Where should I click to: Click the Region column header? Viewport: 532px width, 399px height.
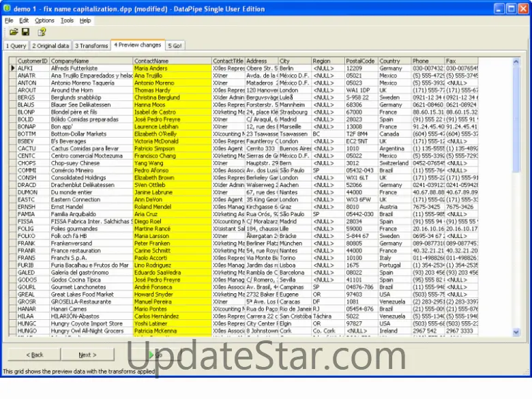[x=328, y=61]
